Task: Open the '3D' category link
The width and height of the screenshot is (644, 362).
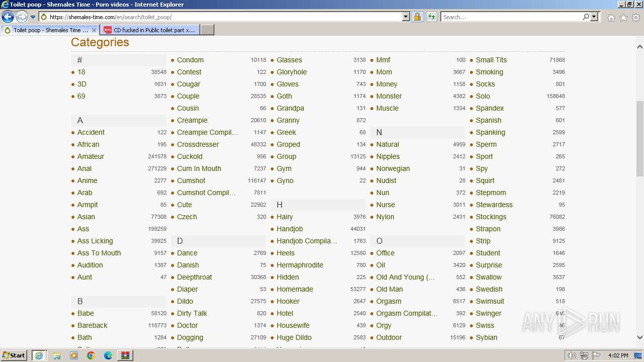Action: 82,84
